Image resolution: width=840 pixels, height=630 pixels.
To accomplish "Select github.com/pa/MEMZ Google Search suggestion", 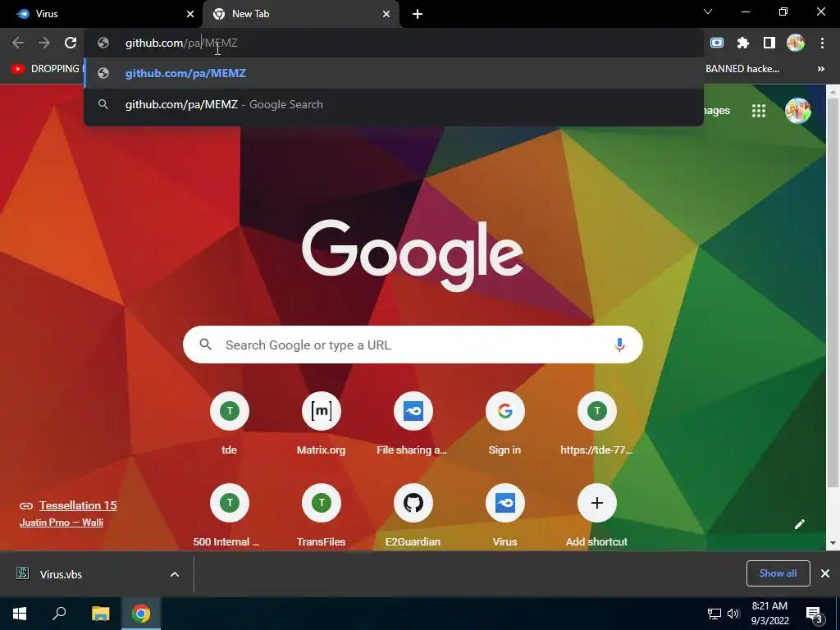I will click(394, 104).
